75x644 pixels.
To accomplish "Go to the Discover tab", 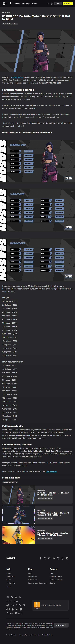I will 17,4.
